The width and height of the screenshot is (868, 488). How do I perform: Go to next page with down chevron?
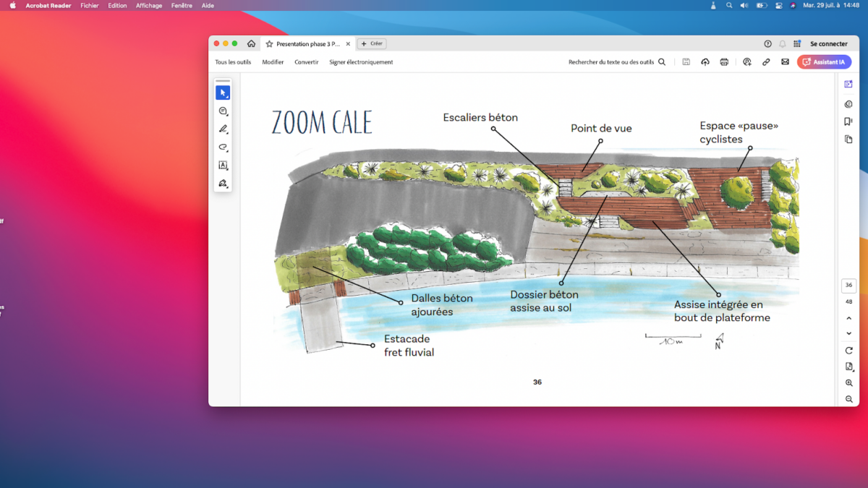pyautogui.click(x=849, y=333)
